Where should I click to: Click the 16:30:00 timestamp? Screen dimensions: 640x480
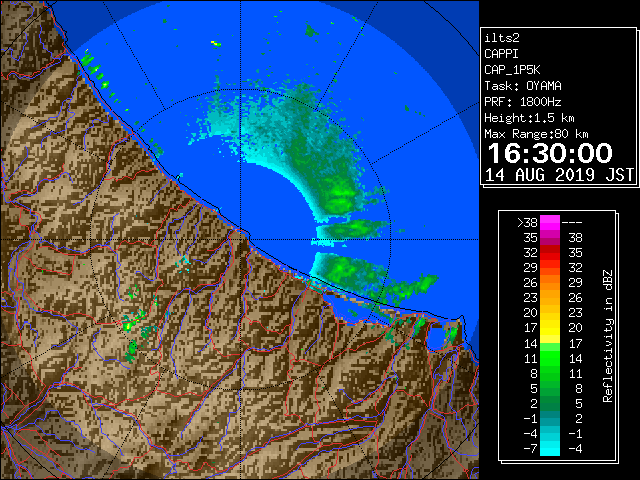pyautogui.click(x=550, y=153)
